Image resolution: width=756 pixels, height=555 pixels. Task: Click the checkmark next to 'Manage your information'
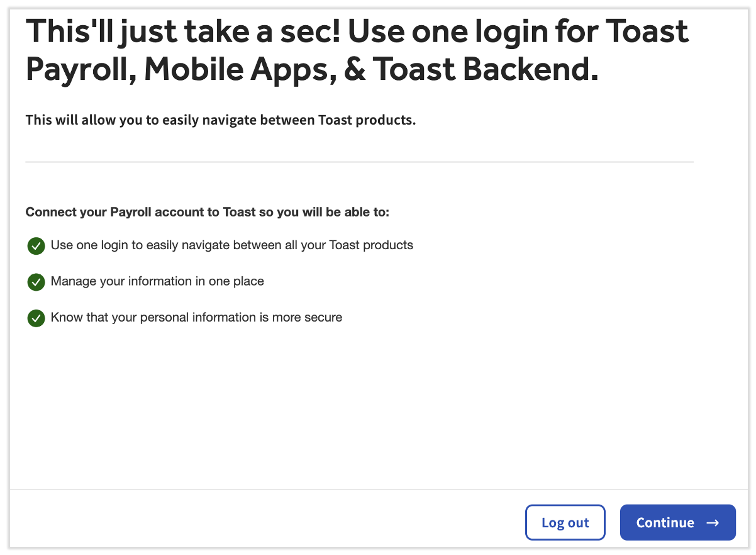tap(36, 282)
